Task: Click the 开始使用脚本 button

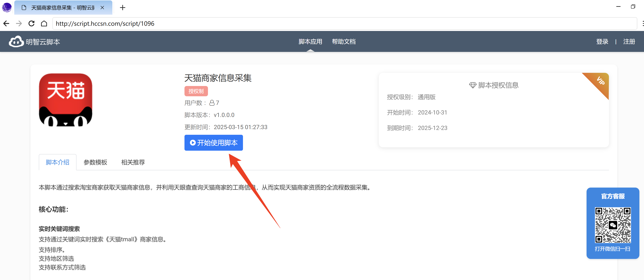Action: pos(213,143)
